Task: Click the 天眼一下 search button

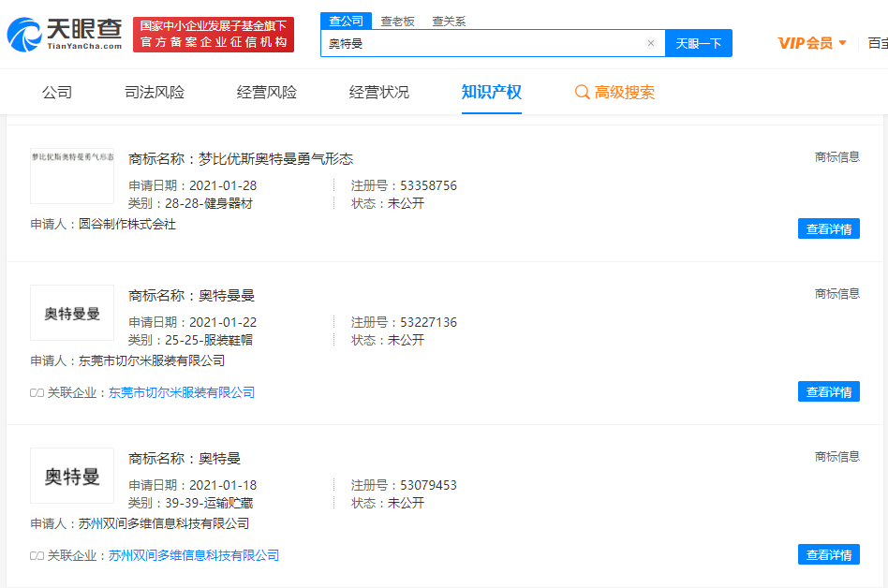Action: [698, 43]
